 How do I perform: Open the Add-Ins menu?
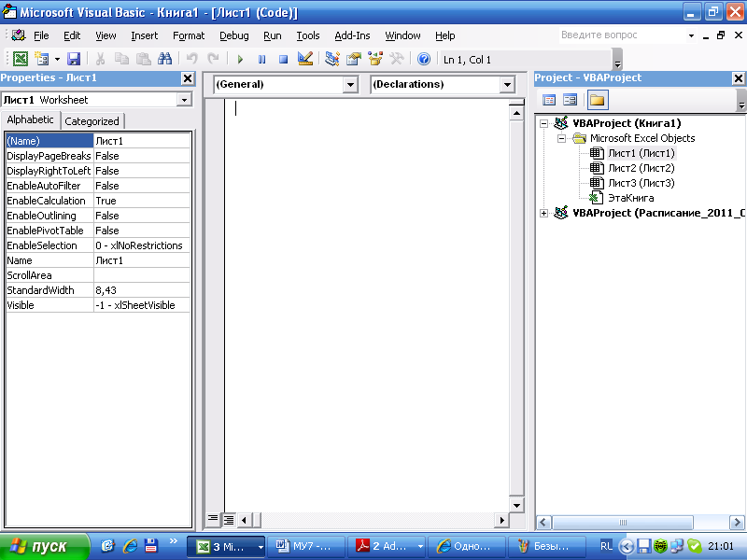[352, 35]
